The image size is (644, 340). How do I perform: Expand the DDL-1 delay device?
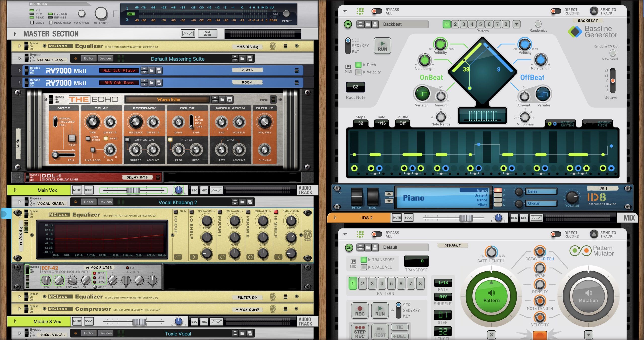(x=20, y=177)
